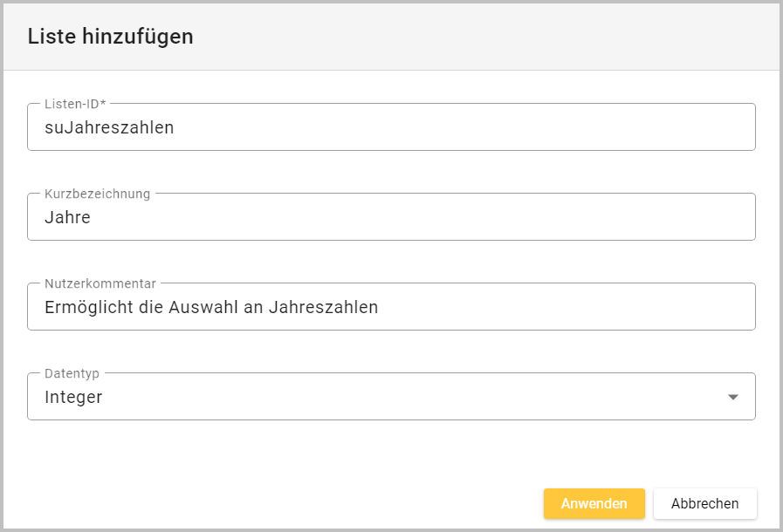Click the Anwenden button
783x532 pixels.
(x=594, y=504)
